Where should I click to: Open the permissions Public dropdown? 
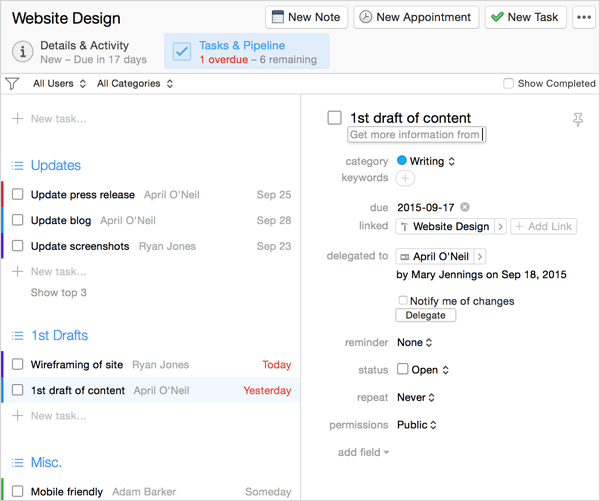tap(416, 425)
